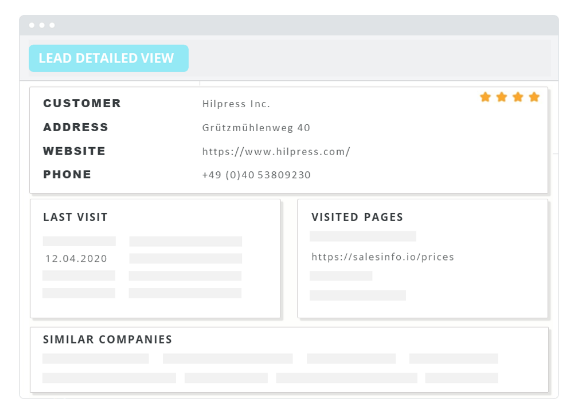Click the first orange rating star
The image size is (568, 404).
click(485, 97)
